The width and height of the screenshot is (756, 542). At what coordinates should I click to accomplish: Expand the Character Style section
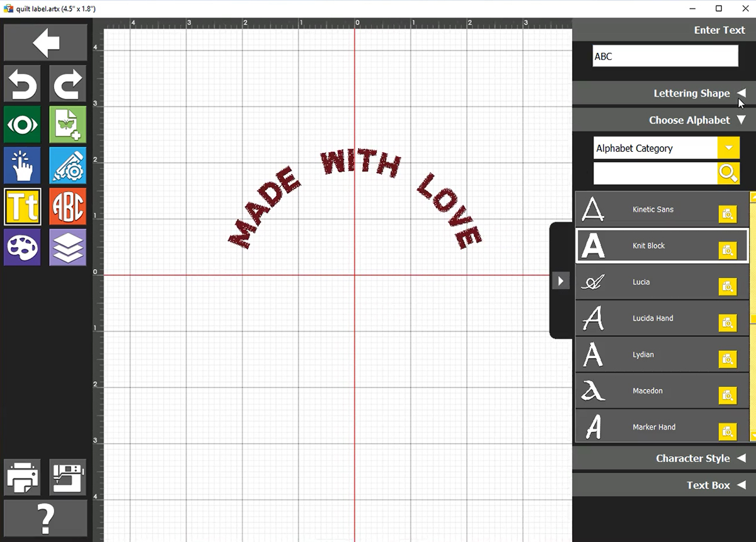pyautogui.click(x=741, y=459)
